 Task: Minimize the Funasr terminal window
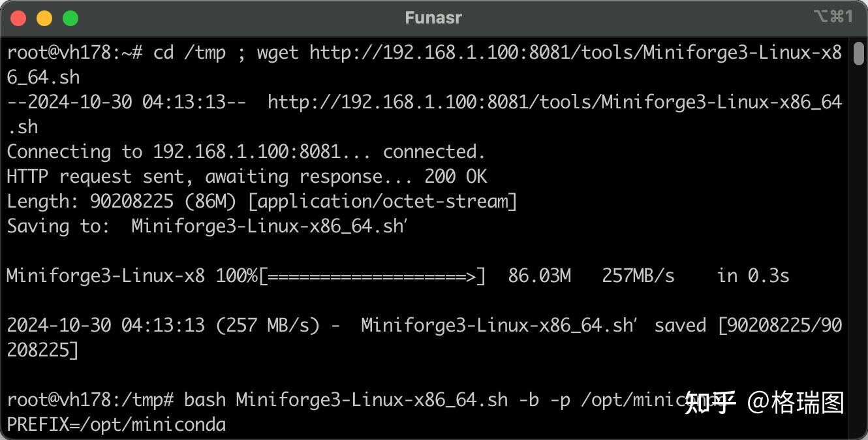point(44,18)
